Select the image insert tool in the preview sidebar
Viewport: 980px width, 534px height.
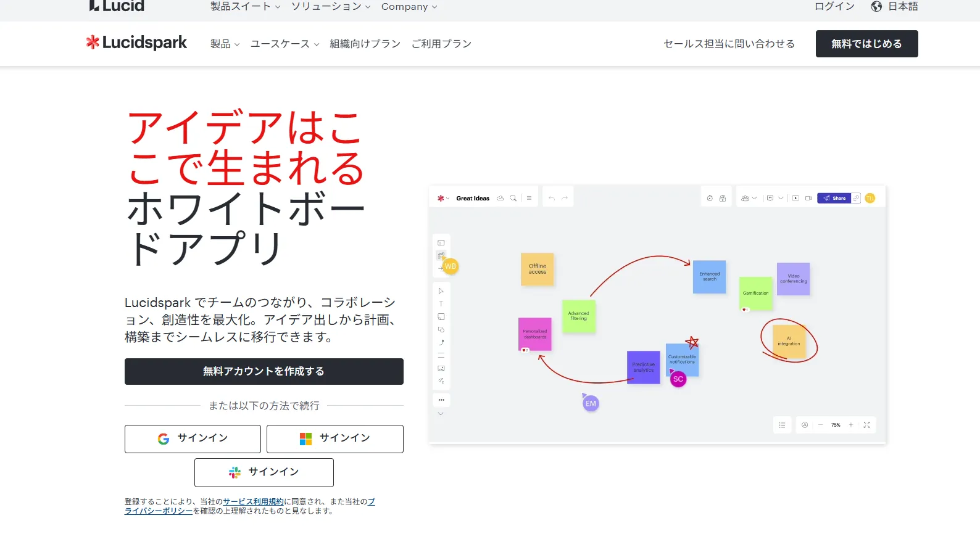(441, 368)
